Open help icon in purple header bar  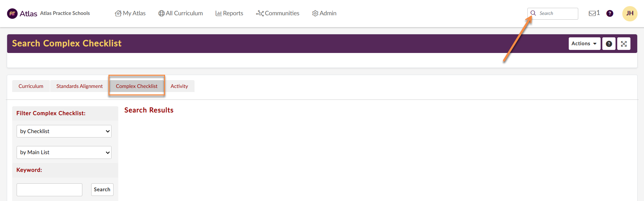[x=609, y=44]
